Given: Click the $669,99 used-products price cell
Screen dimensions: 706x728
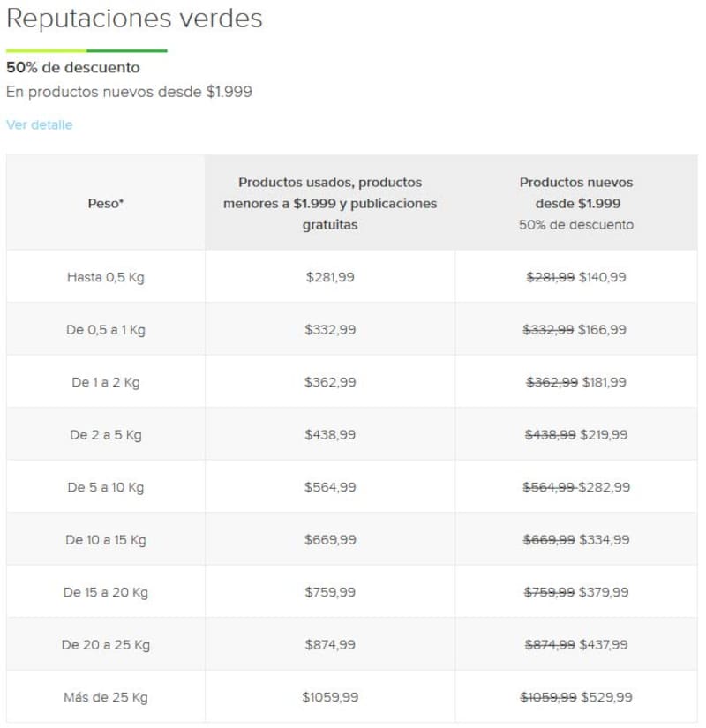Looking at the screenshot, I should click(330, 540).
